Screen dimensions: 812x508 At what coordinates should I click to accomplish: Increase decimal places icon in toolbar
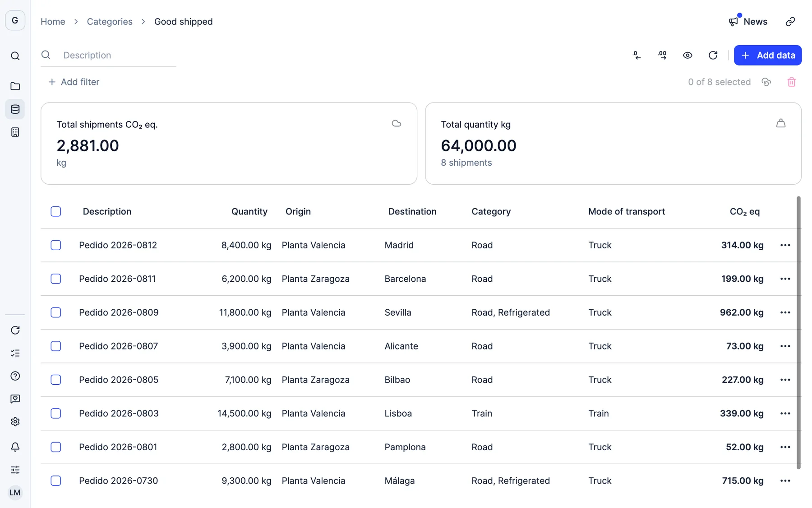click(x=662, y=55)
